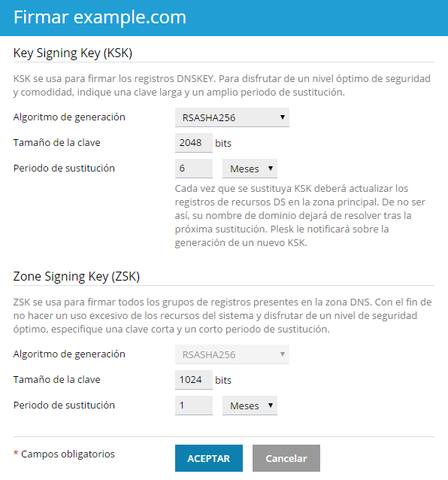Click the KSK key size field showing 2048
This screenshot has width=448, height=480.
coord(194,143)
